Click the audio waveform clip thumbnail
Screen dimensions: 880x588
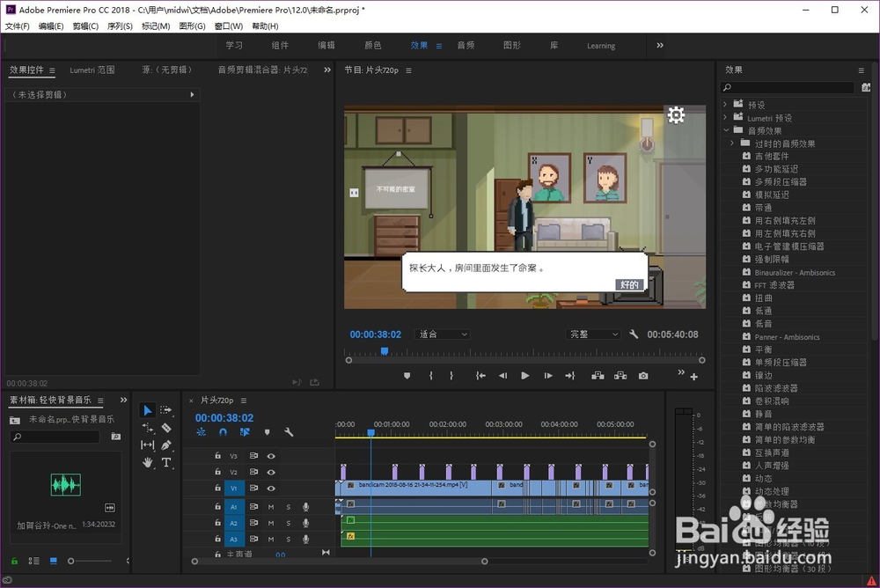tap(66, 485)
